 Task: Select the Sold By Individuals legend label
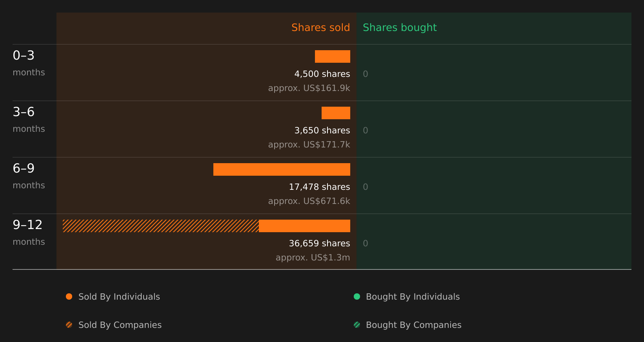click(x=119, y=297)
